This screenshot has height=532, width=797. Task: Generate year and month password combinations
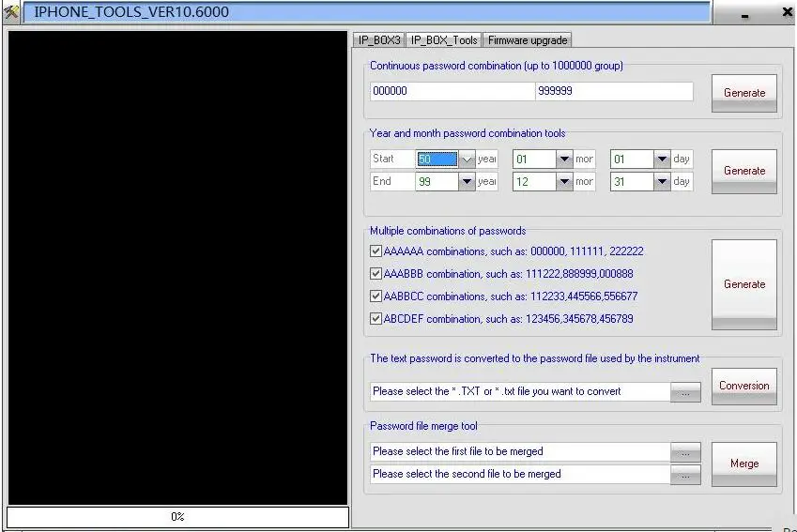(x=744, y=171)
